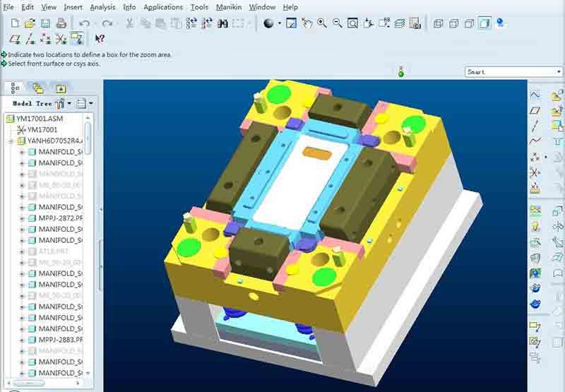This screenshot has width=565, height=392.
Task: Open the appearance color sphere
Action: [x=268, y=23]
